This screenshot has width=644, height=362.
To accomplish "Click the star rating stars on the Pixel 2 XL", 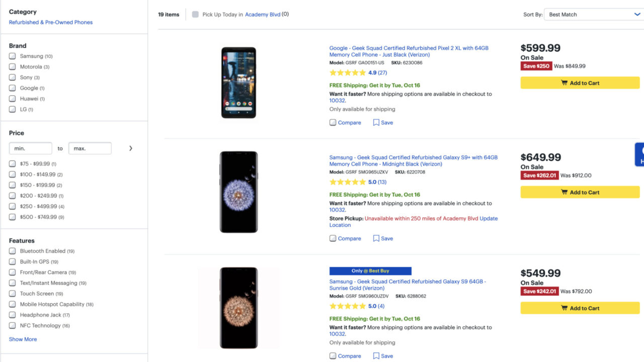I will point(346,72).
